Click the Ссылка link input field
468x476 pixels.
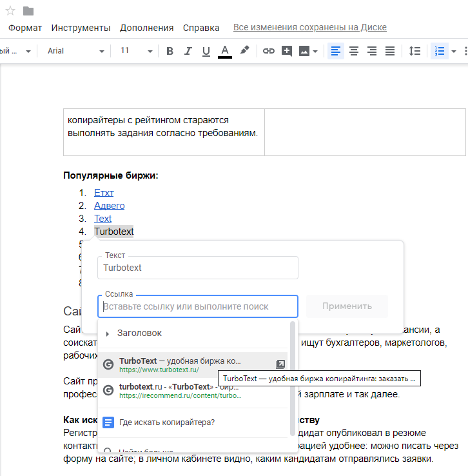coord(198,306)
